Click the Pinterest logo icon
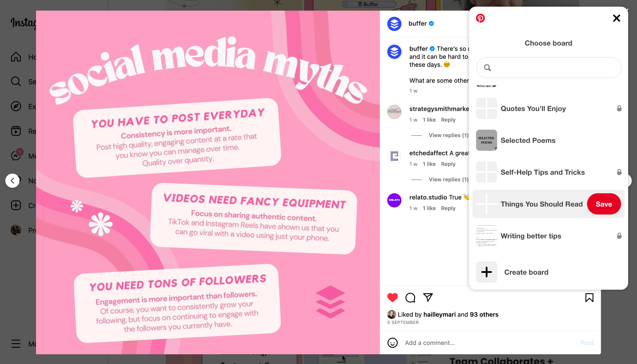This screenshot has height=364, width=637. coord(480,17)
